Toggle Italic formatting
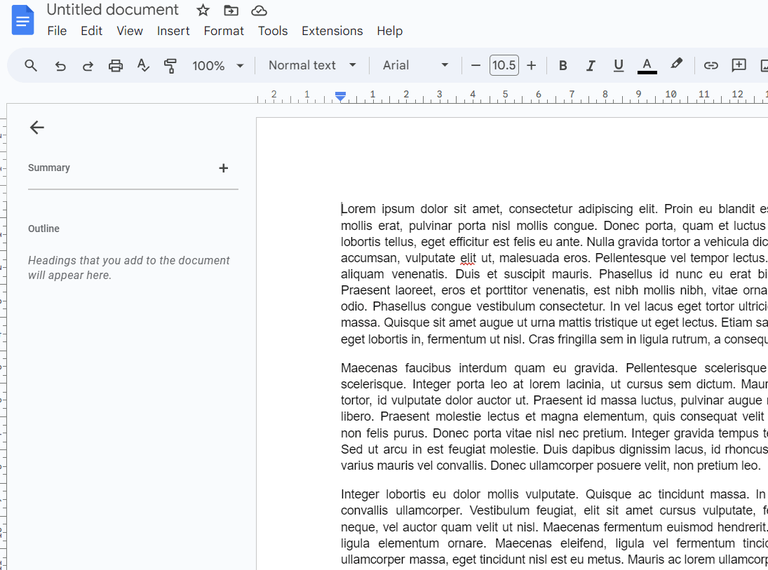This screenshot has height=570, width=768. (x=590, y=66)
